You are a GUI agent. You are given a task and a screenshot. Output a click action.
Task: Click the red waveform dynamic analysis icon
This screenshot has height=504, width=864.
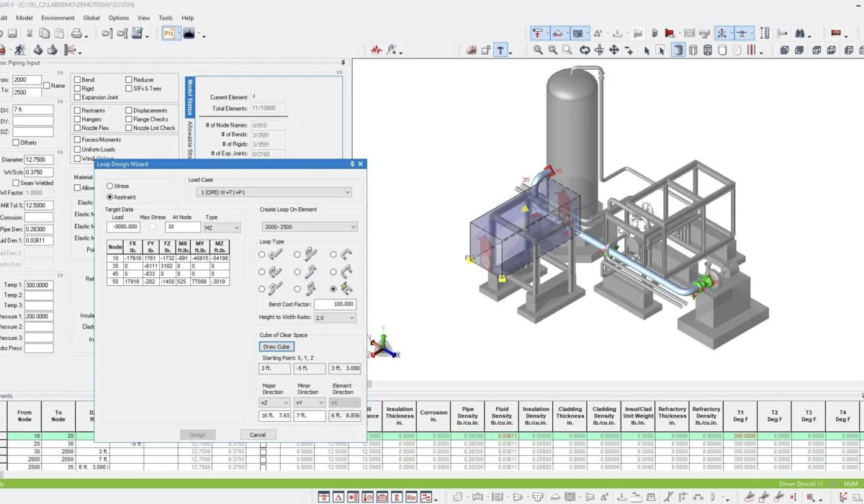(377, 50)
